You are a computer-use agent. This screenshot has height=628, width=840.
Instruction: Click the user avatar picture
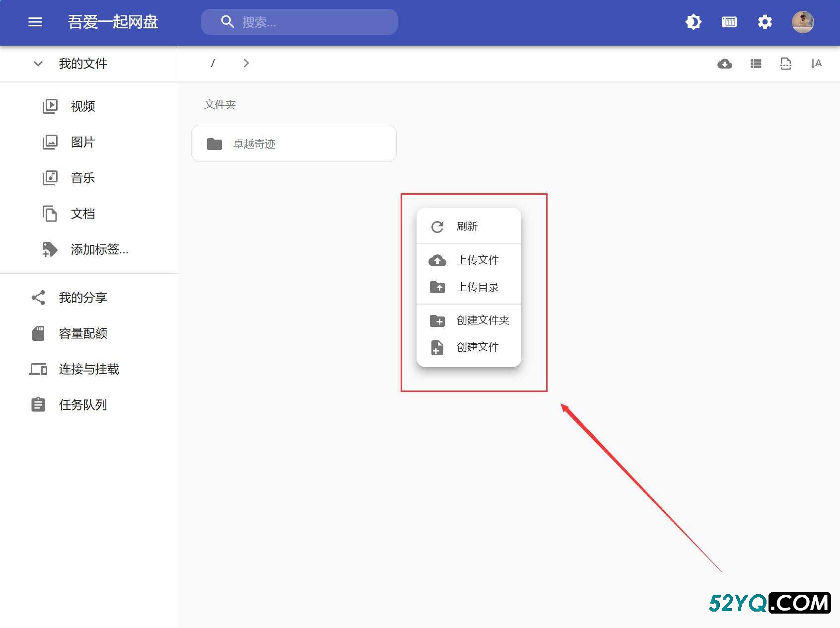pyautogui.click(x=802, y=22)
